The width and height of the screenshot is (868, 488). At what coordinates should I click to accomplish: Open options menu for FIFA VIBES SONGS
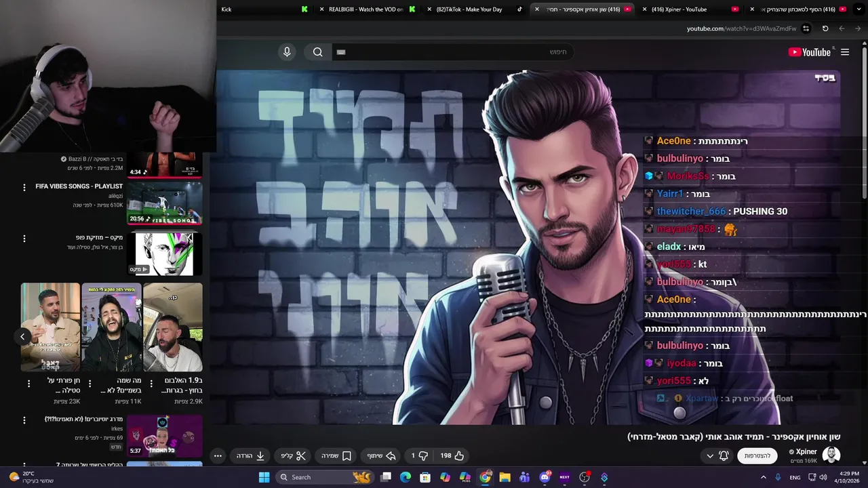pos(24,188)
